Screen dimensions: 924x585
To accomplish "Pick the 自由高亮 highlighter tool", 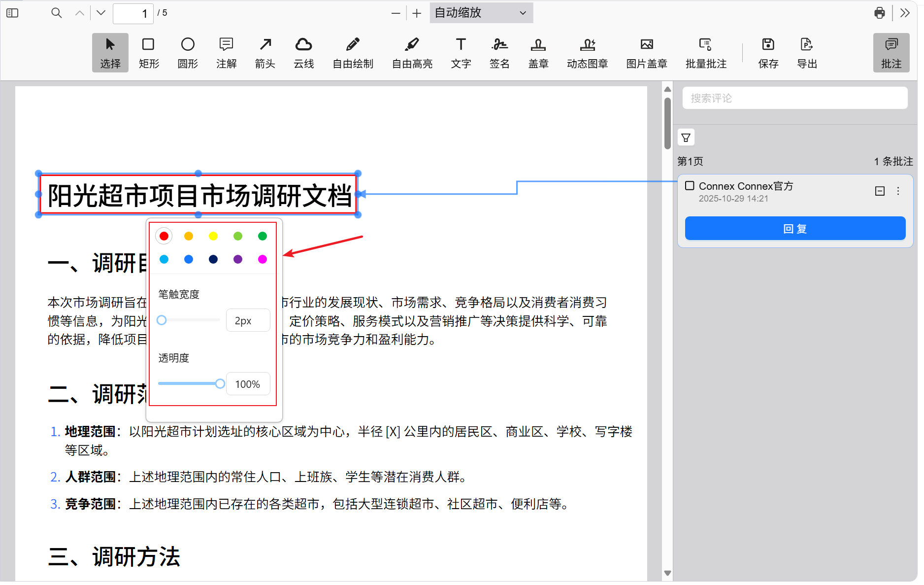I will pyautogui.click(x=412, y=52).
